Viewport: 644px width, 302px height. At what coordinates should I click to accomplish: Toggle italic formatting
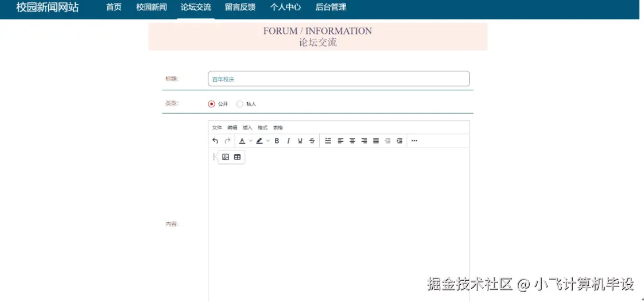pos(288,141)
